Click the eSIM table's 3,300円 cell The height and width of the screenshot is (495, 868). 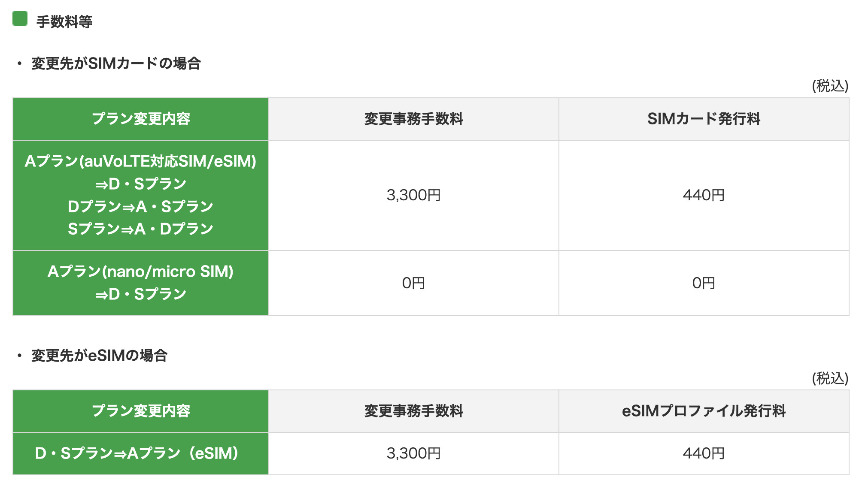pos(413,453)
